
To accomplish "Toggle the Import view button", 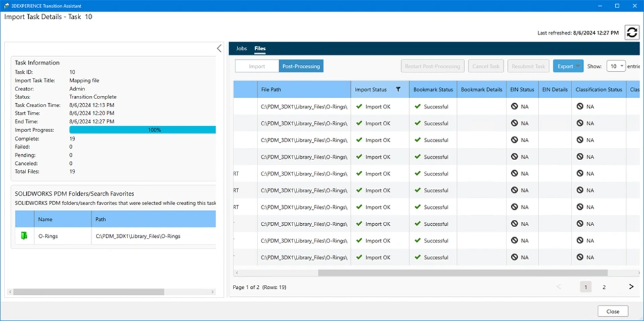I will (257, 66).
